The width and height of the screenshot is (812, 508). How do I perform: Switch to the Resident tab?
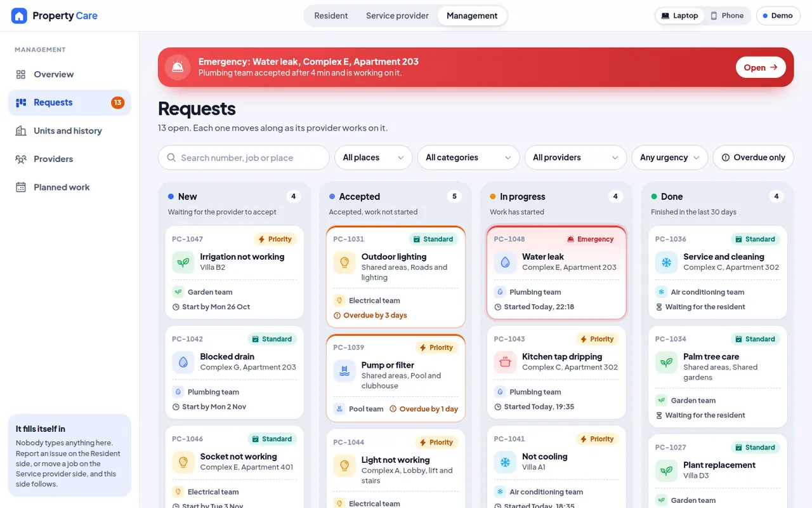pyautogui.click(x=331, y=16)
